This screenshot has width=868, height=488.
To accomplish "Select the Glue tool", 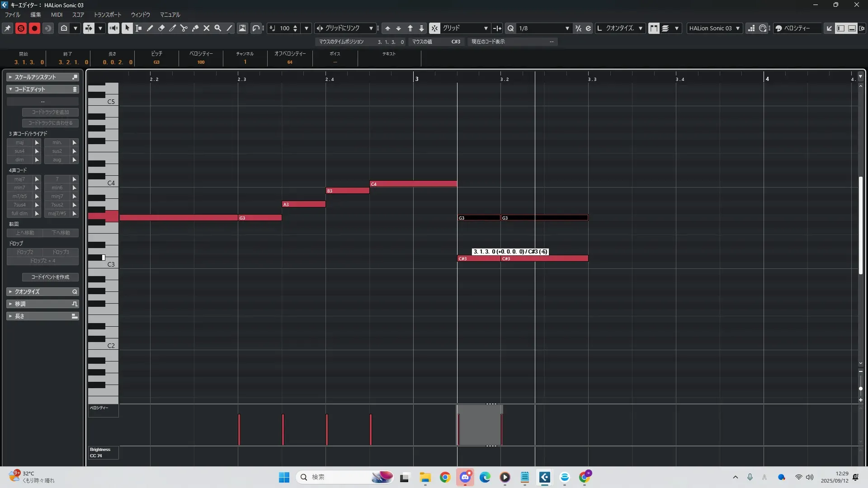I will [195, 28].
